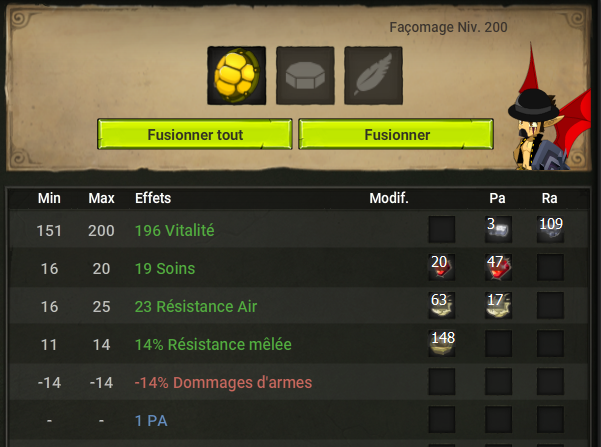Select the yellow turtle shell item slot
The image size is (601, 447).
pos(236,76)
